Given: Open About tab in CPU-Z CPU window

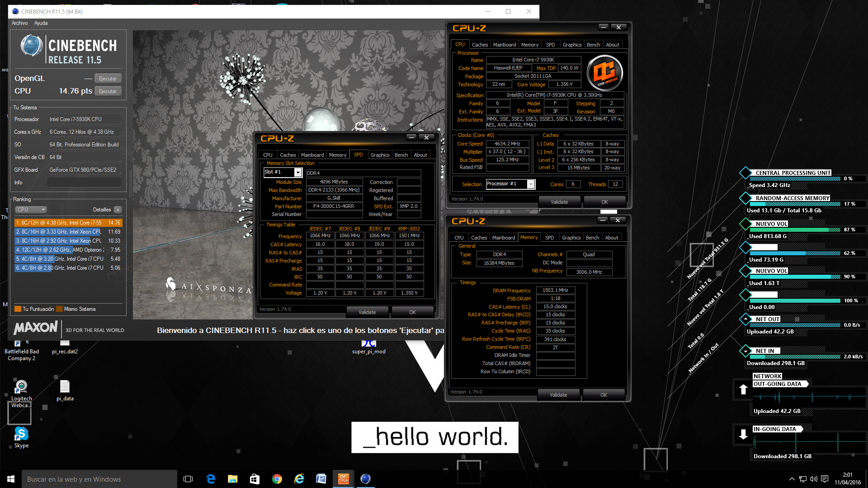Looking at the screenshot, I should (613, 45).
